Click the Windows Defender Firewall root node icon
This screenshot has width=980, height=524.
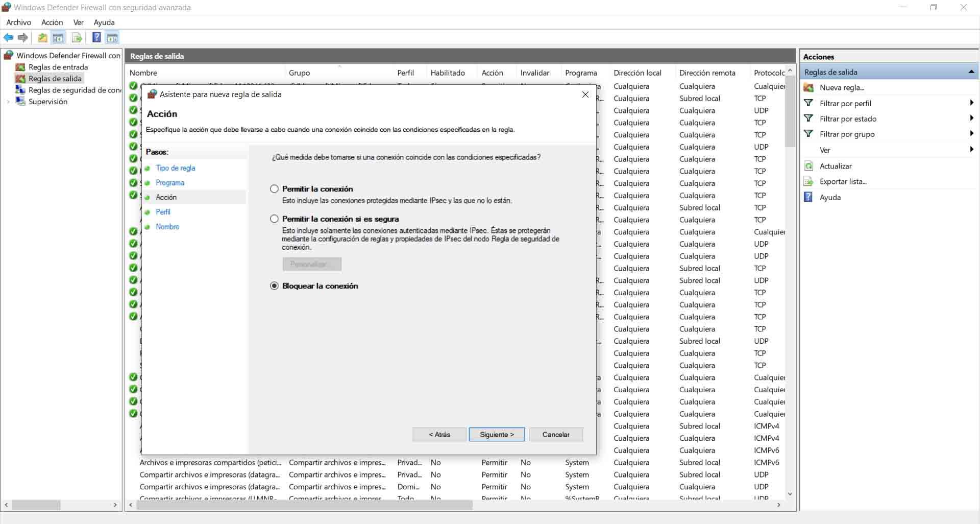[x=9, y=55]
